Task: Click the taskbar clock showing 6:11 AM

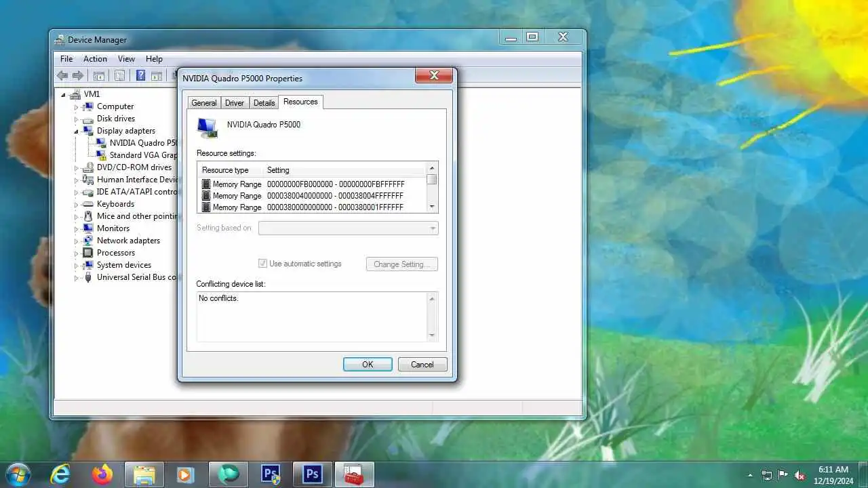Action: pyautogui.click(x=833, y=475)
